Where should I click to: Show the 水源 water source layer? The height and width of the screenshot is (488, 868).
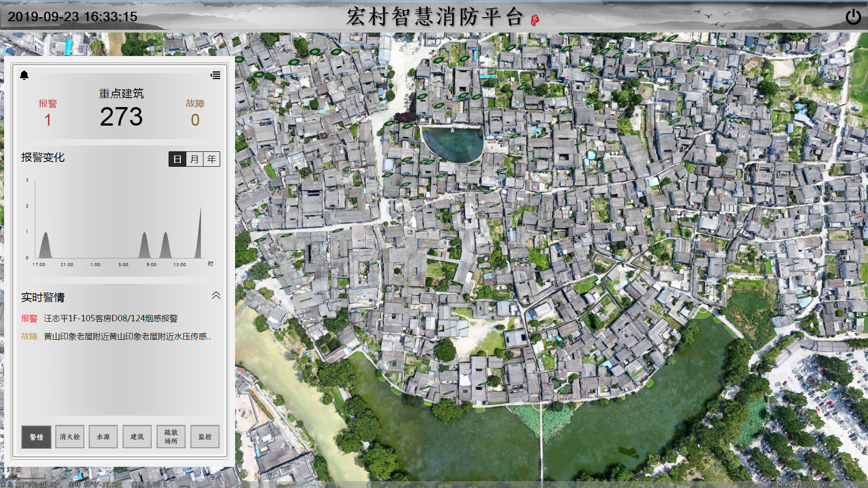pyautogui.click(x=103, y=437)
